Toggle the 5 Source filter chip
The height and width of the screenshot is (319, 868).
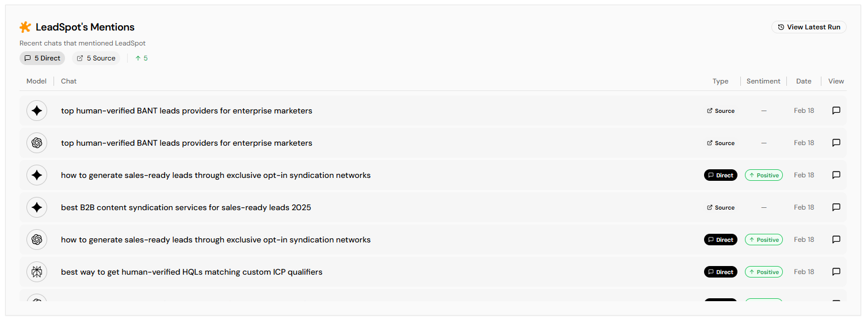click(x=96, y=58)
